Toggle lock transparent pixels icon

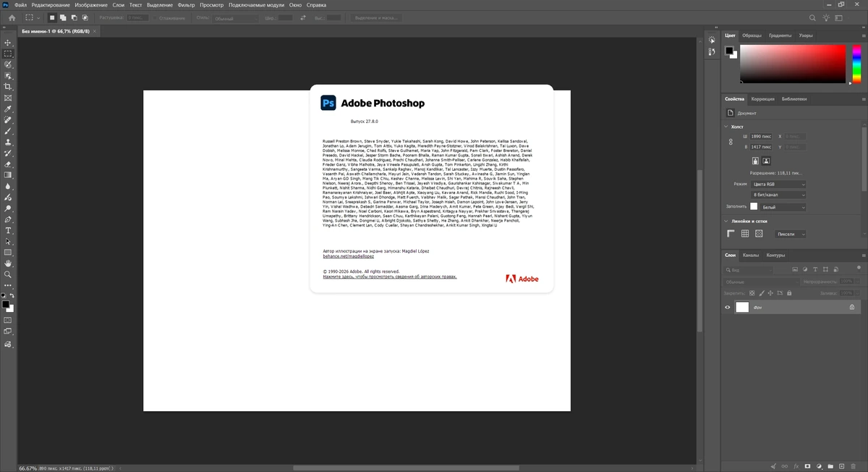point(752,293)
